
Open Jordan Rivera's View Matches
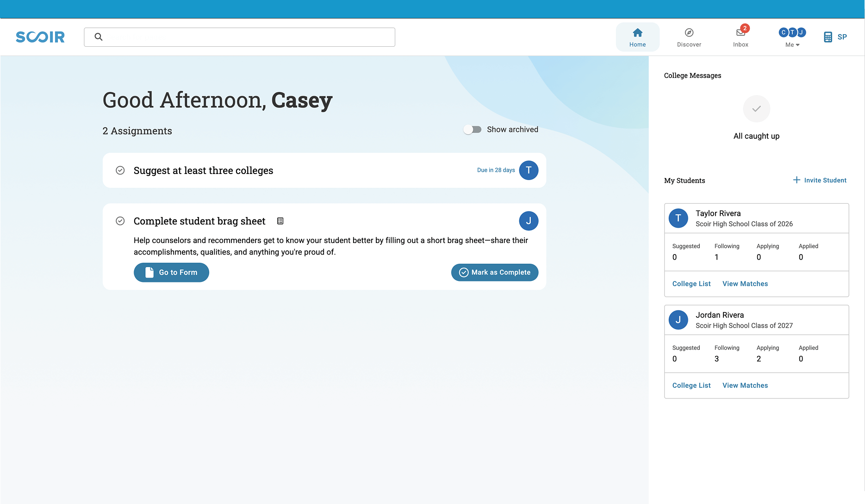(x=745, y=386)
